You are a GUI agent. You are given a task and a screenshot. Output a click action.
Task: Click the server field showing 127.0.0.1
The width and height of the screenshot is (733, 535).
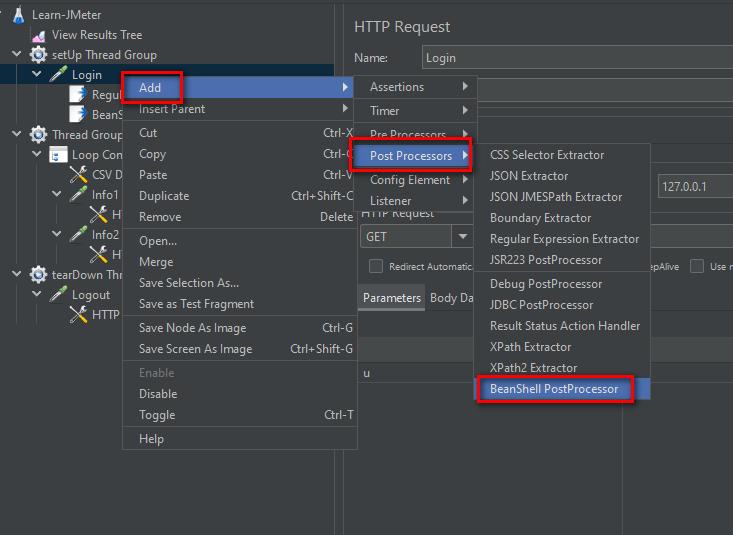click(696, 187)
